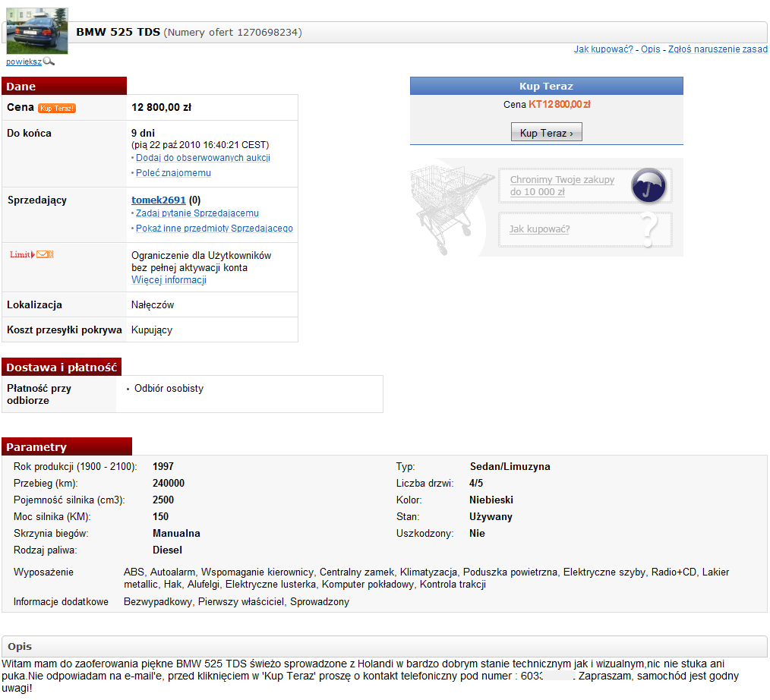Click the offer number 1270698234 text
Viewport: 770px width, 700px height.
(233, 33)
